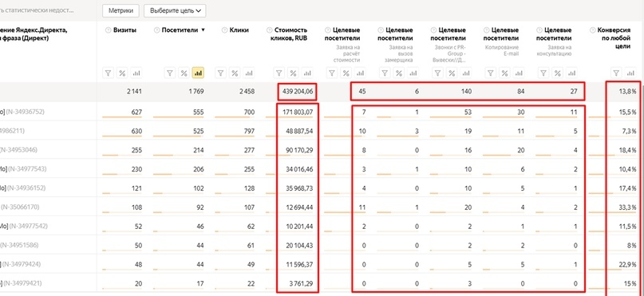Sort by Клики column header
Viewport: 644px width, 296px height.
pos(239,30)
